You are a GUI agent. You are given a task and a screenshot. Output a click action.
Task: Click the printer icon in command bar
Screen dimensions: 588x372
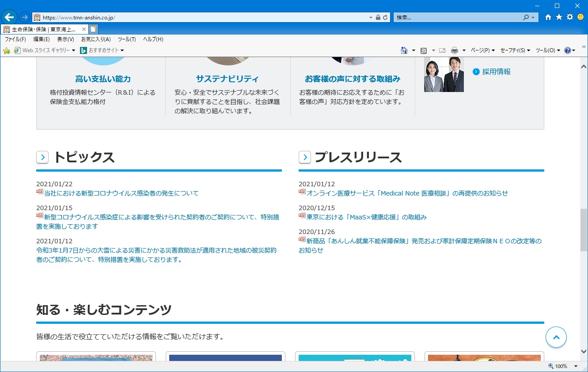pyautogui.click(x=454, y=50)
